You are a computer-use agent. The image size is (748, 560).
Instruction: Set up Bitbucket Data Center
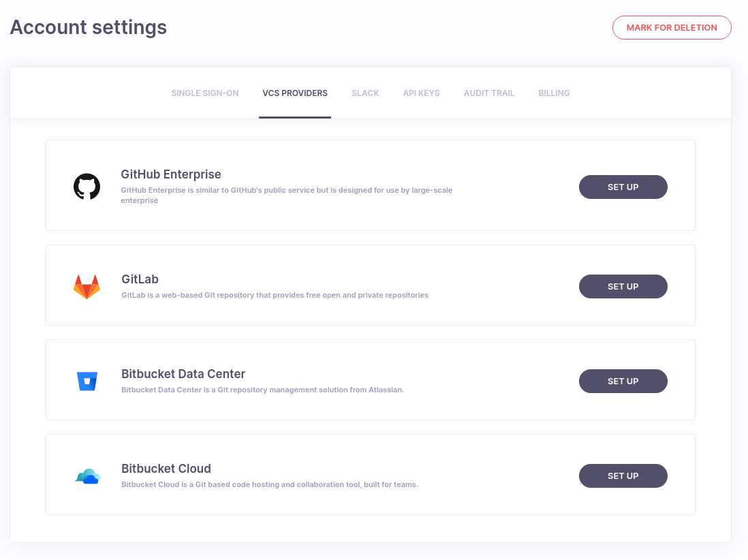coord(623,381)
